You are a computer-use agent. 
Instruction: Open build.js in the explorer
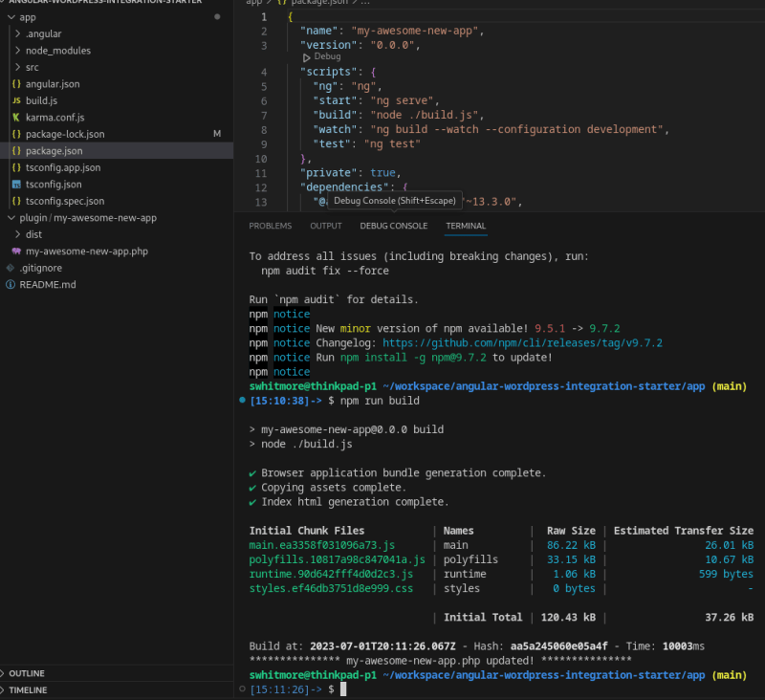[41, 100]
